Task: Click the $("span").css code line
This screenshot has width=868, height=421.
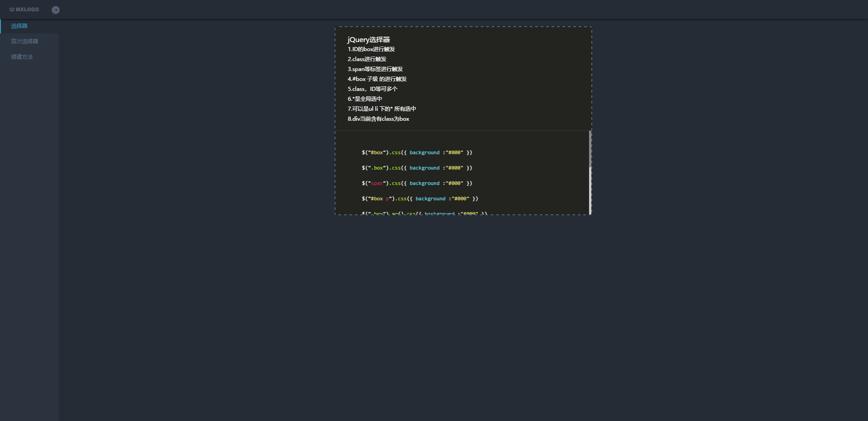Action: (417, 183)
